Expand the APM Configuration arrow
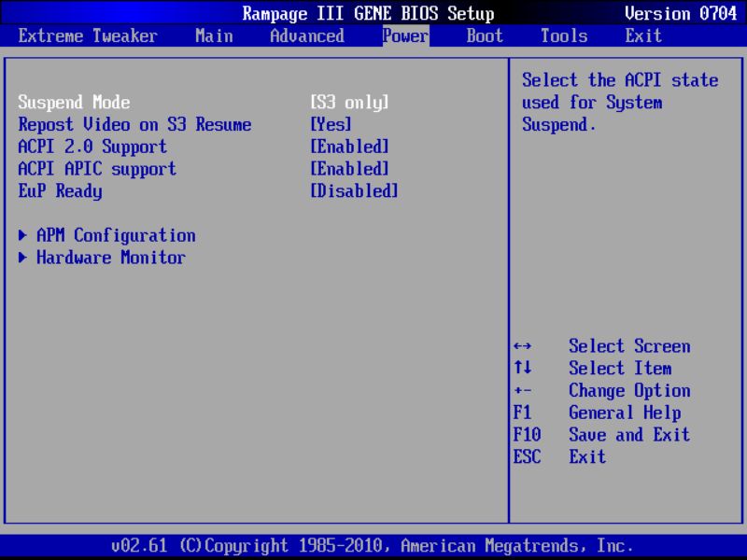Viewport: 747px width, 560px height. tap(21, 235)
